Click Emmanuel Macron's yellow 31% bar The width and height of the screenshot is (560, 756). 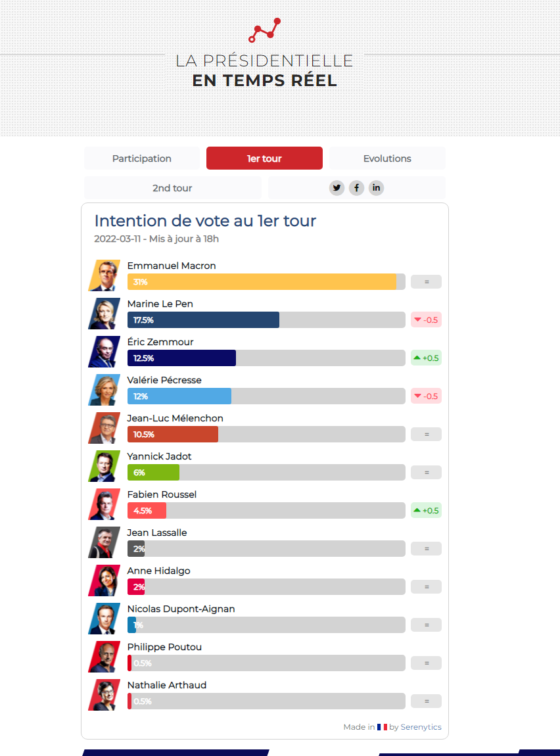pyautogui.click(x=262, y=282)
